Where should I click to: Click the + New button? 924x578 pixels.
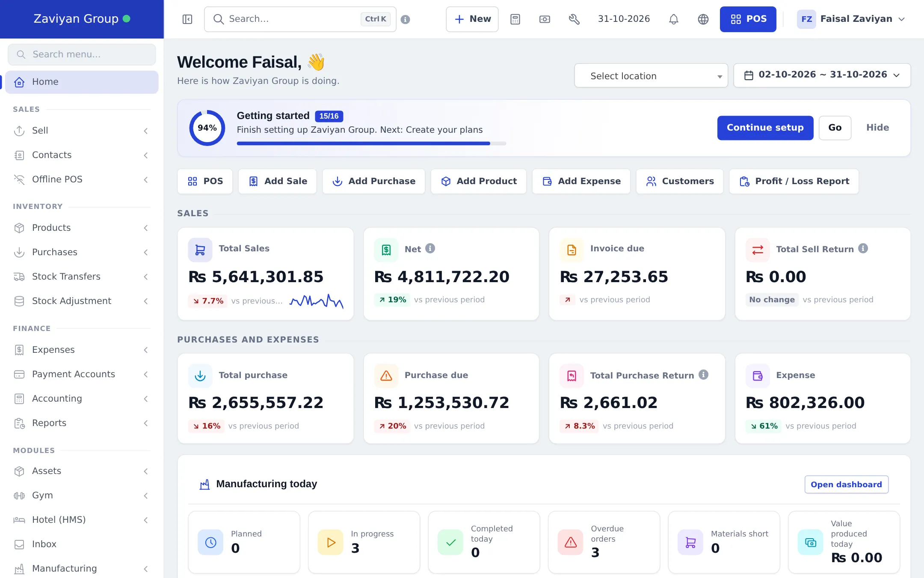[472, 19]
